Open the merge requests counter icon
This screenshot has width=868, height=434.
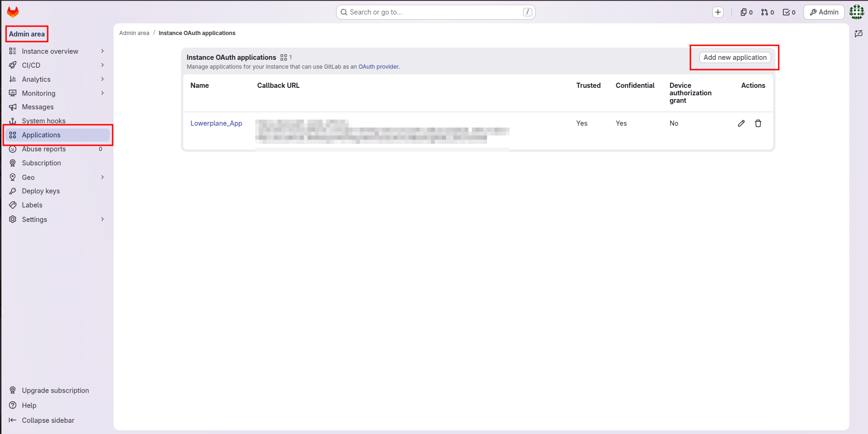tap(768, 12)
